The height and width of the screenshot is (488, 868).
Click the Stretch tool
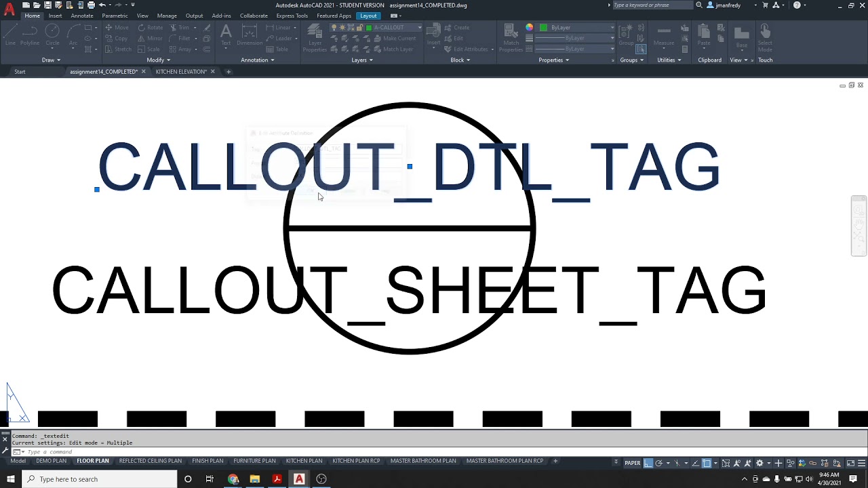click(118, 49)
